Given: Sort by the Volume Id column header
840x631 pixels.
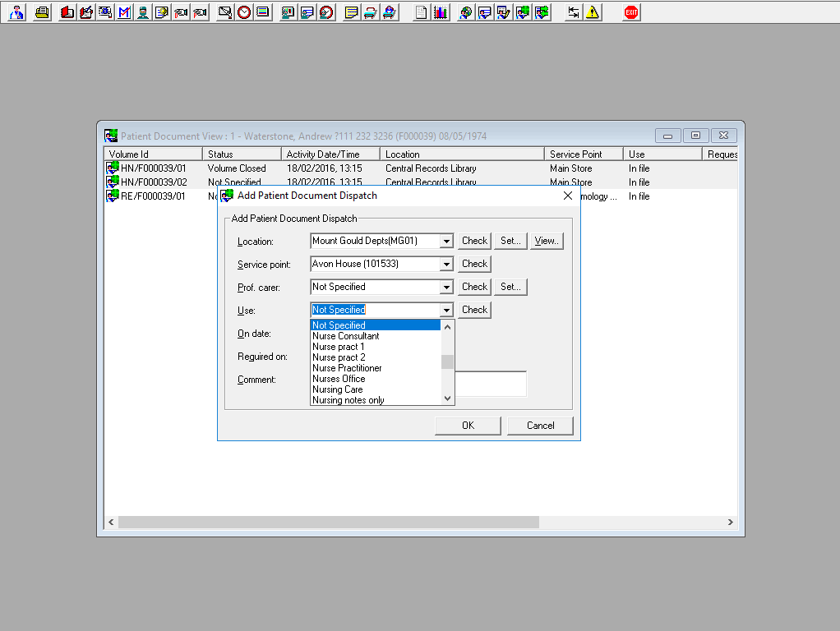Looking at the screenshot, I should click(153, 154).
